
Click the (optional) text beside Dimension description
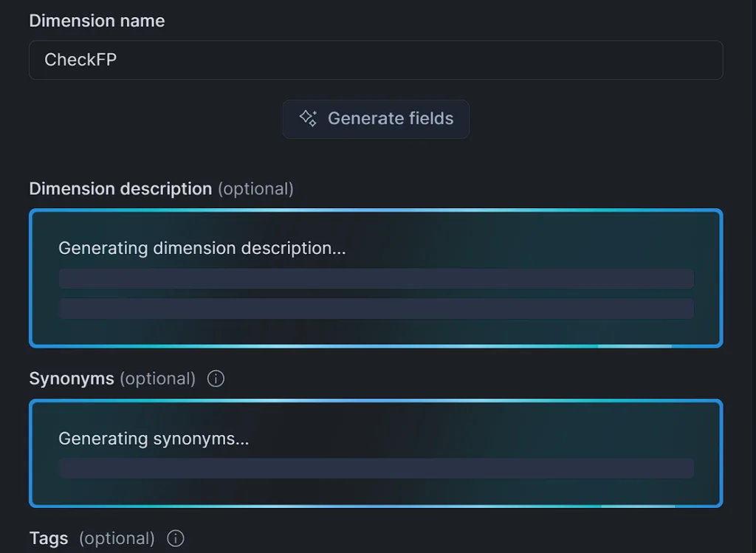coord(255,189)
